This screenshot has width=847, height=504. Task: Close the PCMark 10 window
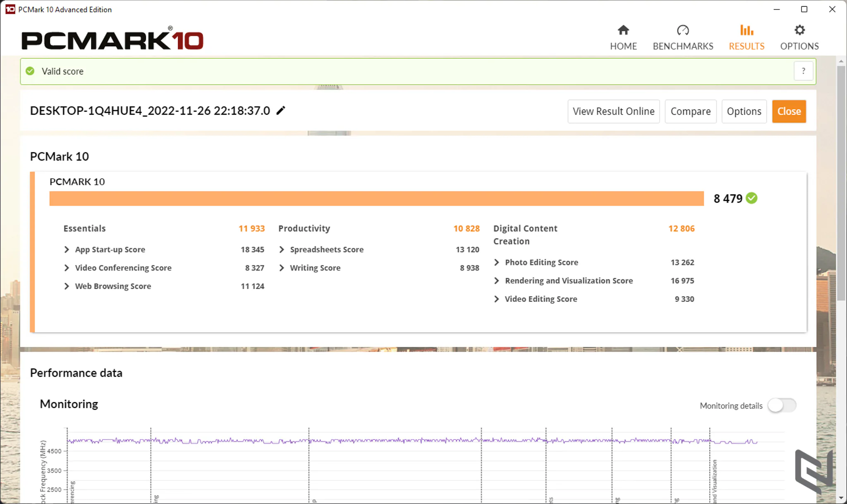click(832, 9)
